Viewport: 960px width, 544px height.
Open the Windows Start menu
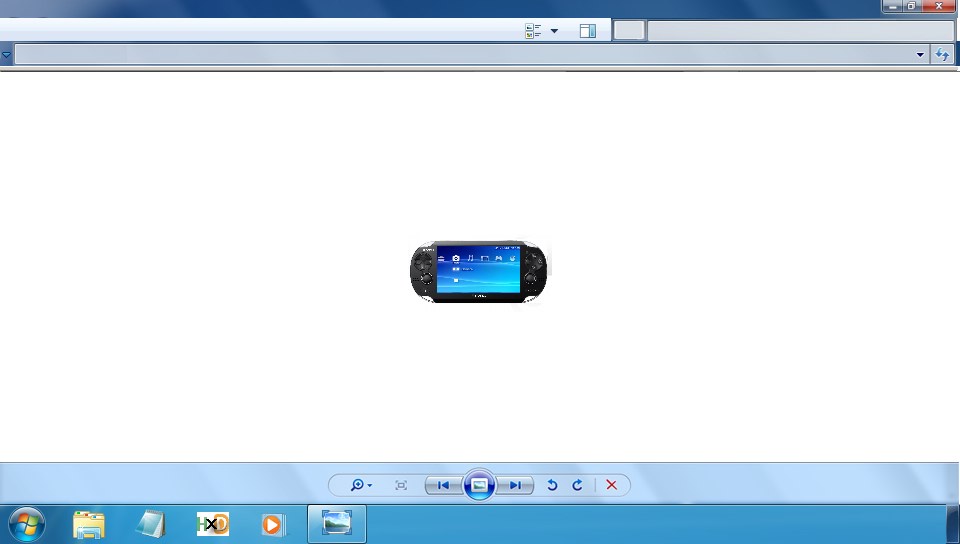pyautogui.click(x=26, y=524)
